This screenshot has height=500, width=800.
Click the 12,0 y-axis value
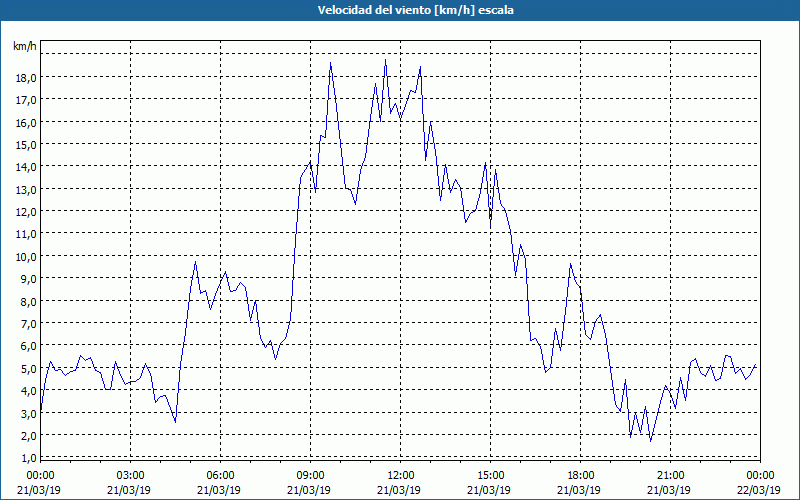[26, 212]
